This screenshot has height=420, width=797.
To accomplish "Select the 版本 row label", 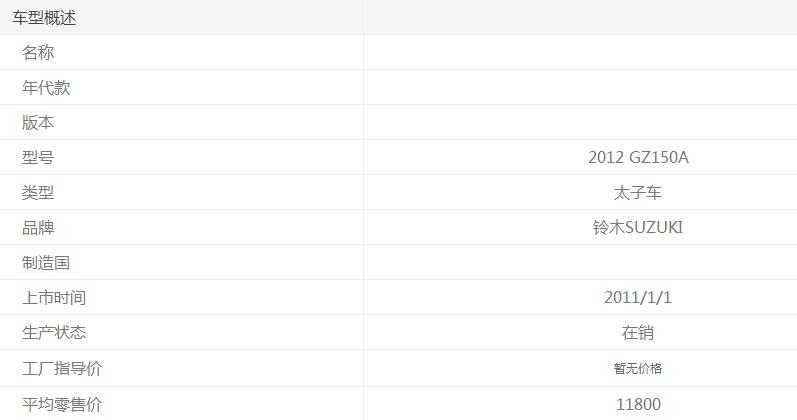I will [x=38, y=123].
